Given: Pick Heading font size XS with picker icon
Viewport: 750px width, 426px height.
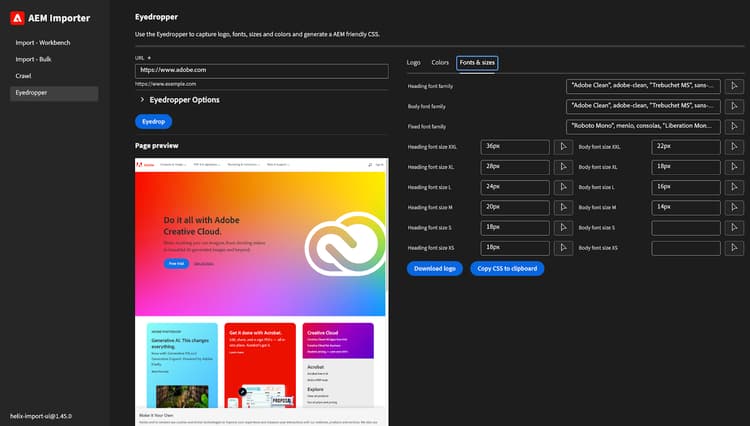Looking at the screenshot, I should pyautogui.click(x=563, y=248).
